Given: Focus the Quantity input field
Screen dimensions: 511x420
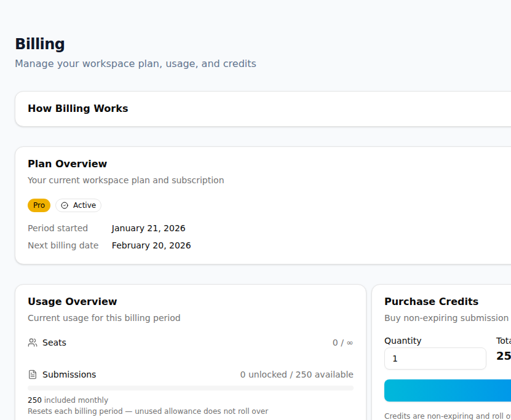Looking at the screenshot, I should (x=435, y=358).
